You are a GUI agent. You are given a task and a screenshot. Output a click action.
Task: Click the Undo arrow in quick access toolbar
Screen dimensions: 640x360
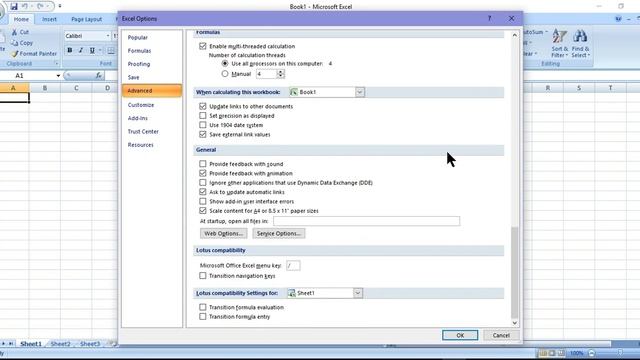coord(25,6)
